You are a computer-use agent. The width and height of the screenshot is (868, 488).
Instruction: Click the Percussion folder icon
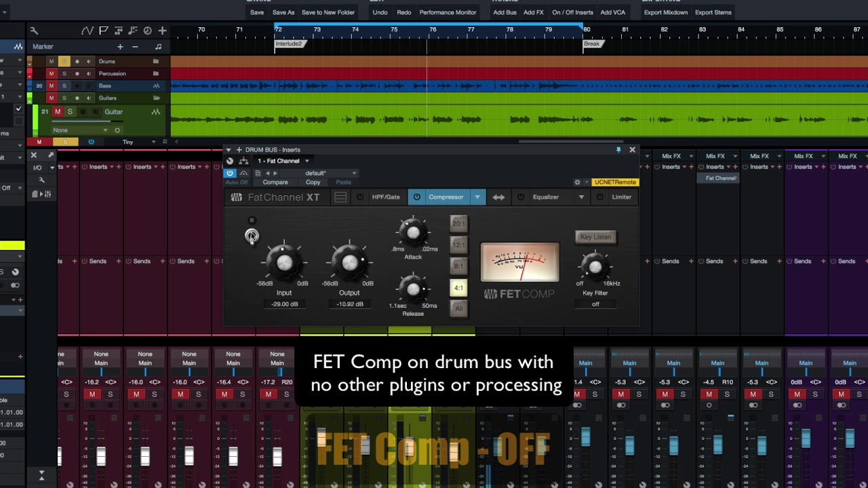(x=156, y=73)
